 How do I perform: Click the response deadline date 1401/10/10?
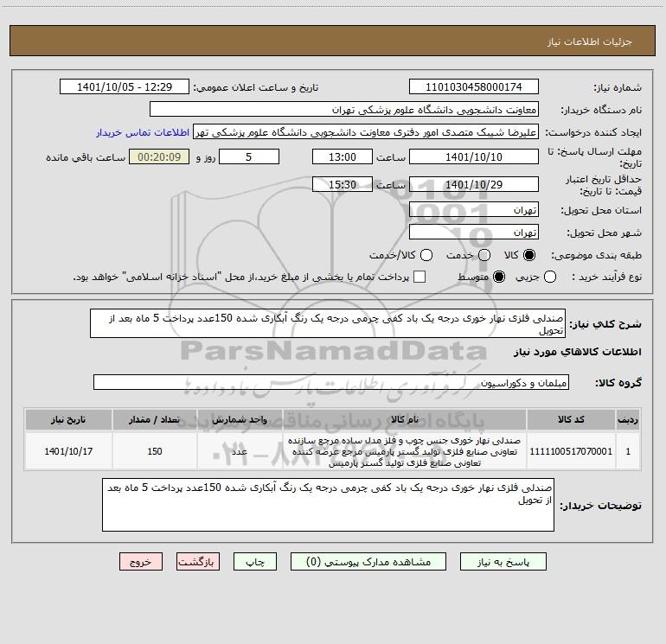pos(474,157)
